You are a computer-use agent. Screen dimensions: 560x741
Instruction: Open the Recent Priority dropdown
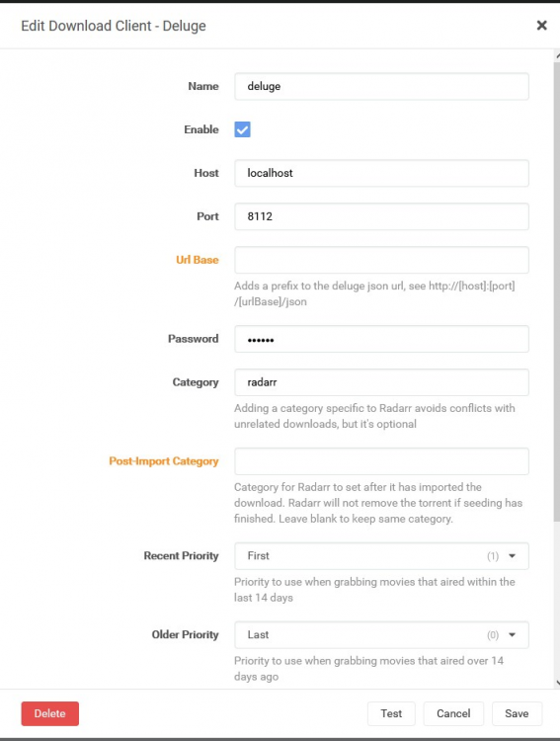click(381, 555)
